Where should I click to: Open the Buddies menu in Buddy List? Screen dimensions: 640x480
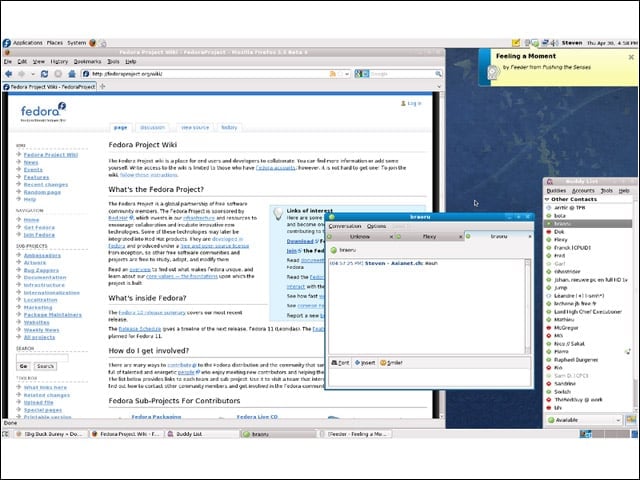point(556,191)
